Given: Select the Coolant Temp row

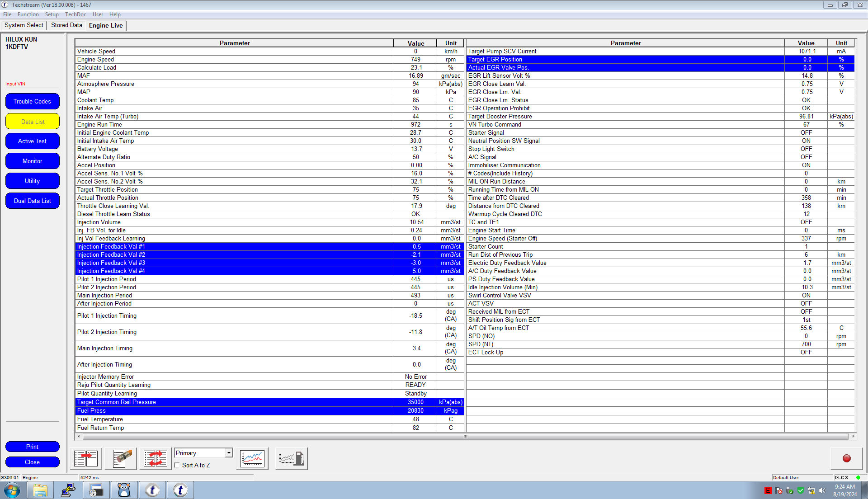Looking at the screenshot, I should [269, 100].
